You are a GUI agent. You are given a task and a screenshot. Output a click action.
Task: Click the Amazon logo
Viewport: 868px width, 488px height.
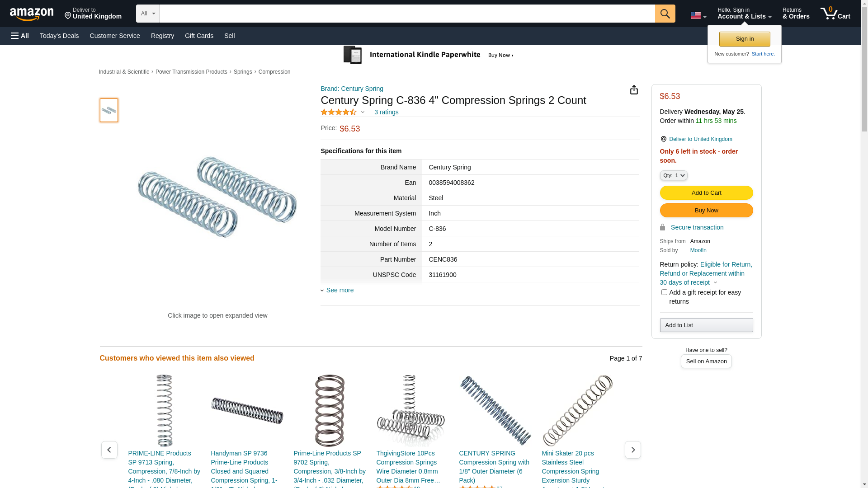[x=32, y=14]
